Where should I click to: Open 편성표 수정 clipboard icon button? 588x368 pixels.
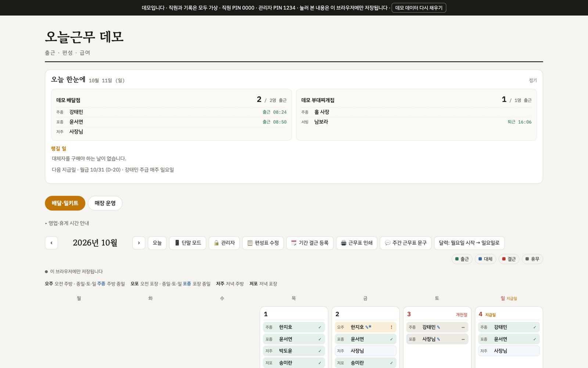pyautogui.click(x=263, y=243)
